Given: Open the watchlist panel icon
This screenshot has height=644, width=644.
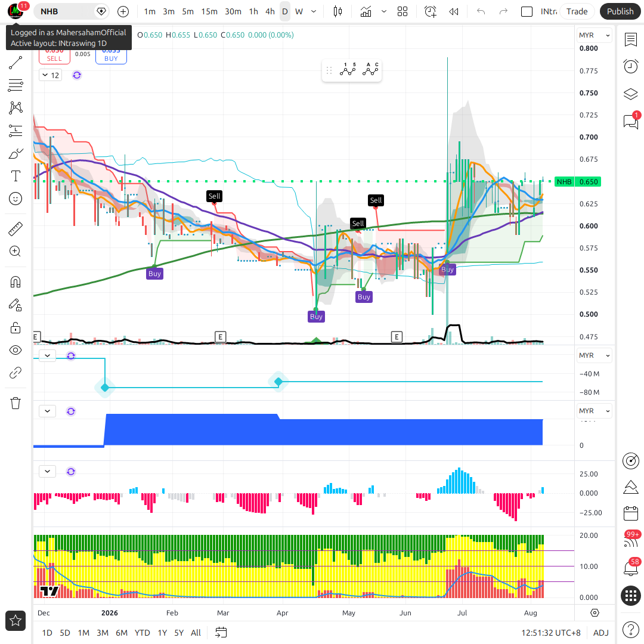Looking at the screenshot, I should point(630,40).
